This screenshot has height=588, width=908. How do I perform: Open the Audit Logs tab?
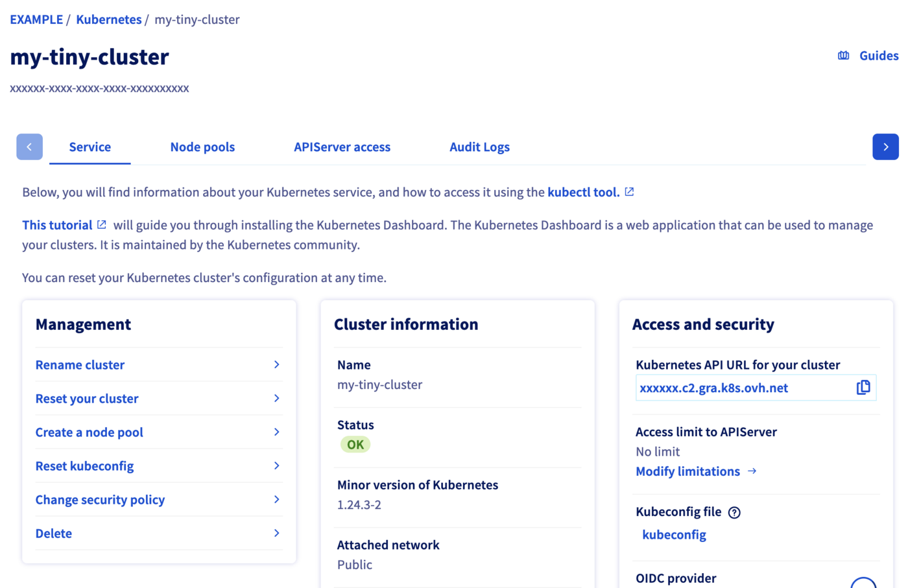479,147
